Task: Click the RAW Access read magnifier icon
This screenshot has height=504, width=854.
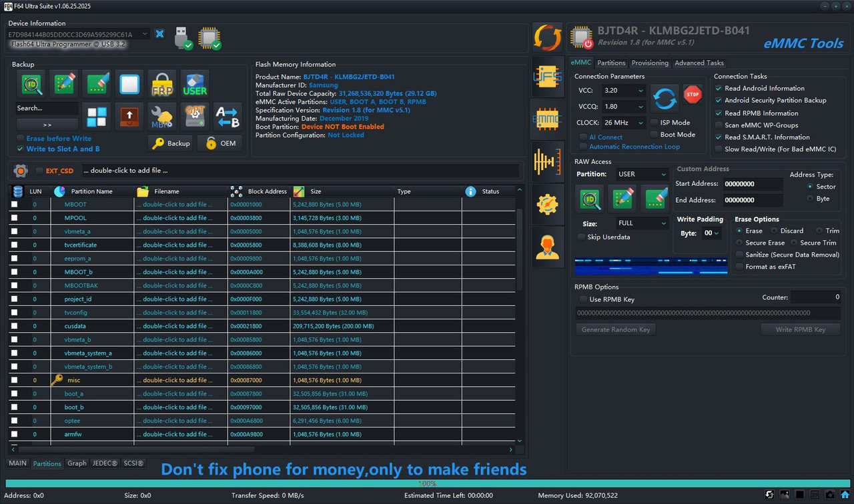Action: tap(590, 199)
